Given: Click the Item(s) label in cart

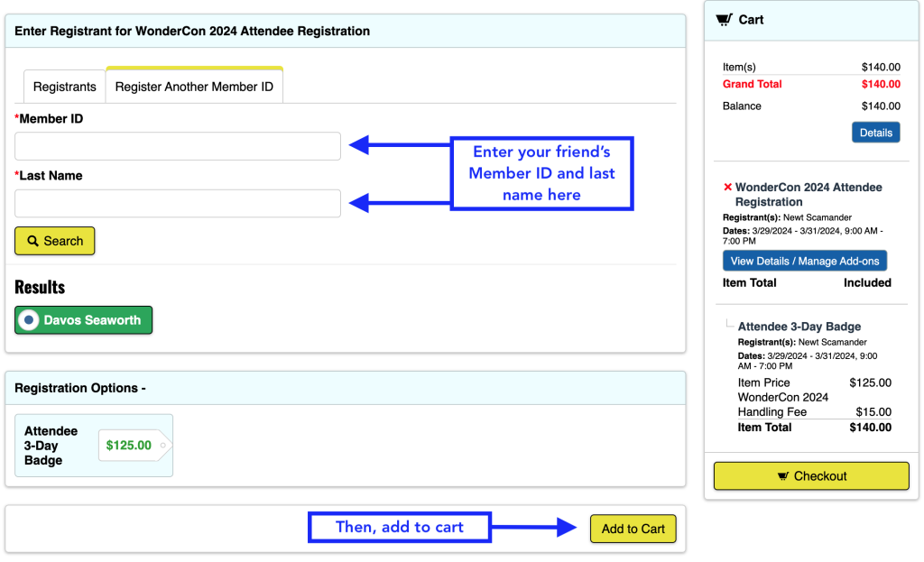Looking at the screenshot, I should tap(739, 67).
